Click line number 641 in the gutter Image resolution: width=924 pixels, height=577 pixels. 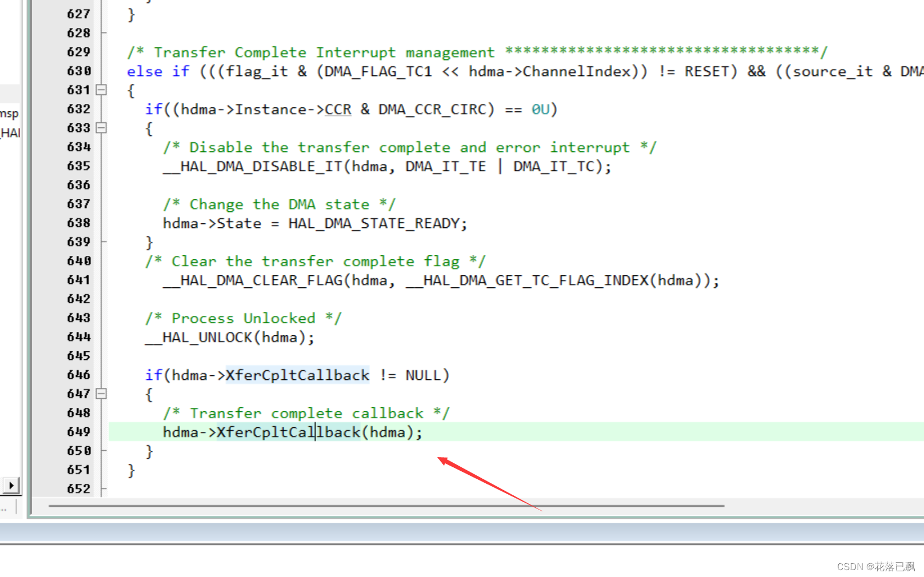point(78,280)
